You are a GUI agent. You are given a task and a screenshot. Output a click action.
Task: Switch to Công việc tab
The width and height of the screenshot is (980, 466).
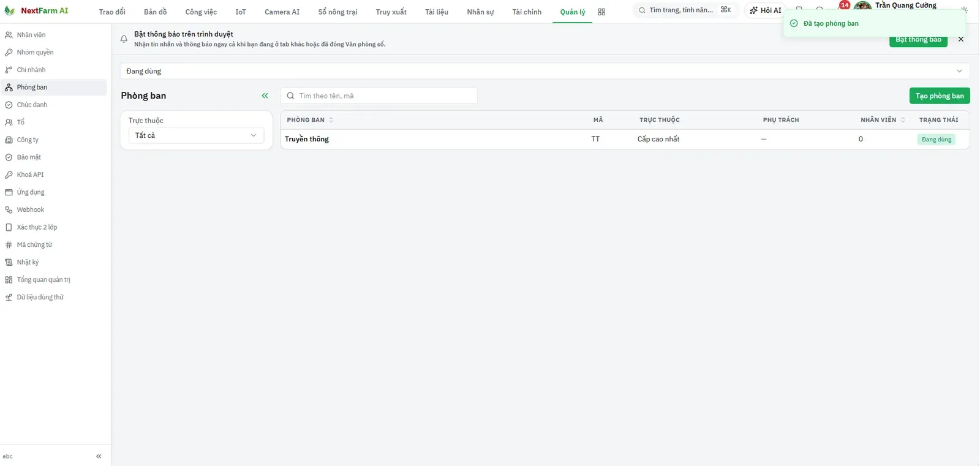[x=201, y=12]
